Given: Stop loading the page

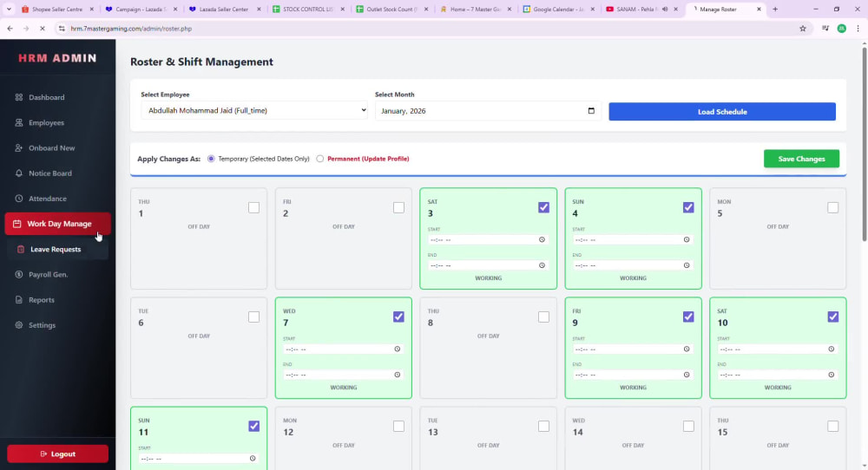Looking at the screenshot, I should 42,29.
